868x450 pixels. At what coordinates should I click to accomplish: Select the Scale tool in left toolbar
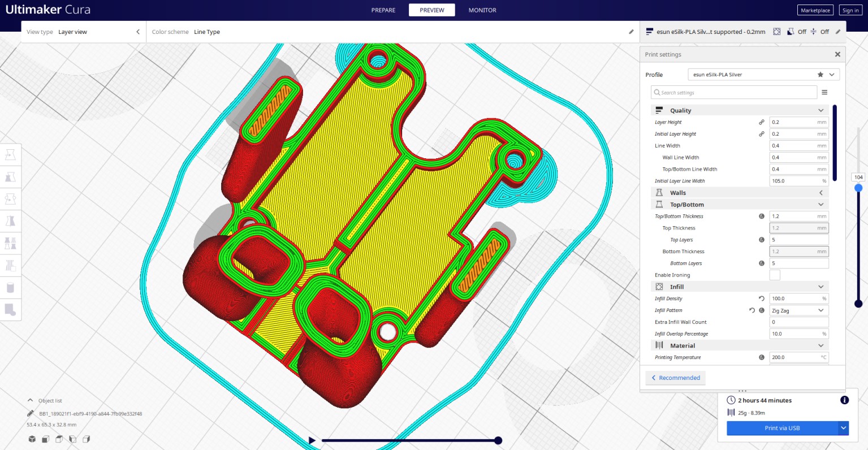[x=10, y=177]
